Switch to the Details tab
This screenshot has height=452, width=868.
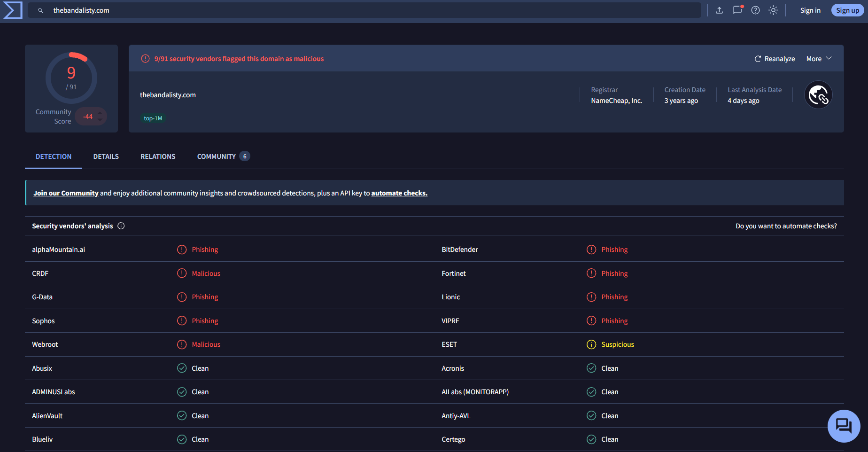106,156
